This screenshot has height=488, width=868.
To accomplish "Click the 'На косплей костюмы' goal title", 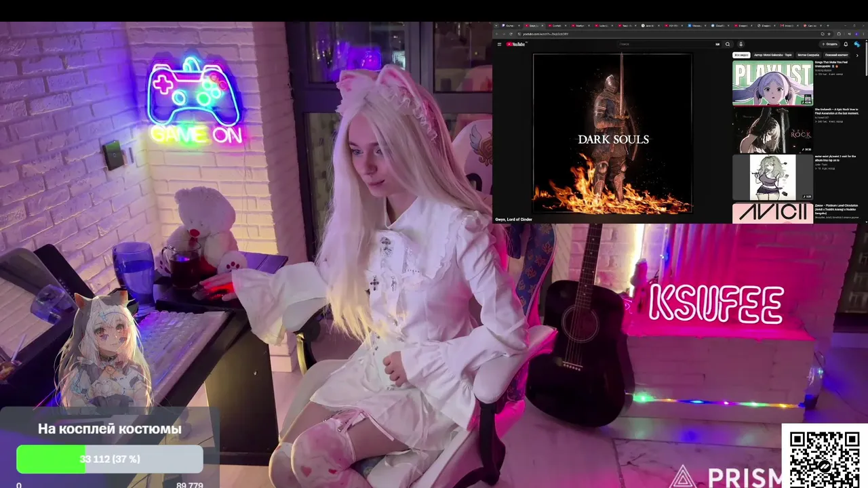I will [110, 429].
